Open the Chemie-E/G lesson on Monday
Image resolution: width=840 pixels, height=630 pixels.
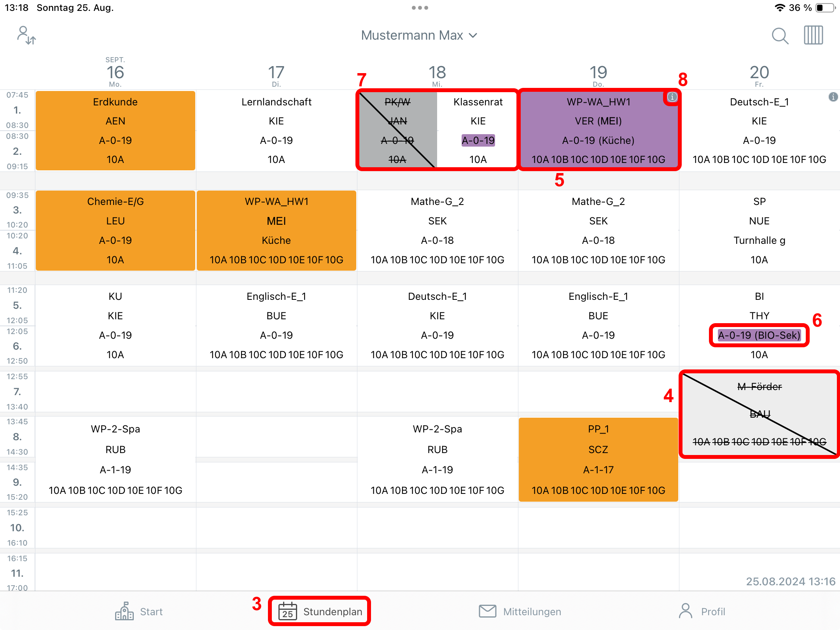coord(115,230)
